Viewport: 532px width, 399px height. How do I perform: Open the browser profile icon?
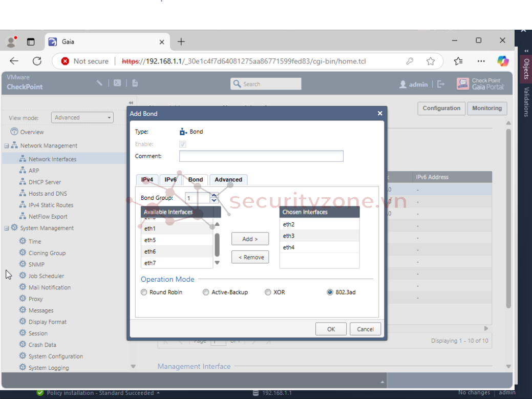12,41
